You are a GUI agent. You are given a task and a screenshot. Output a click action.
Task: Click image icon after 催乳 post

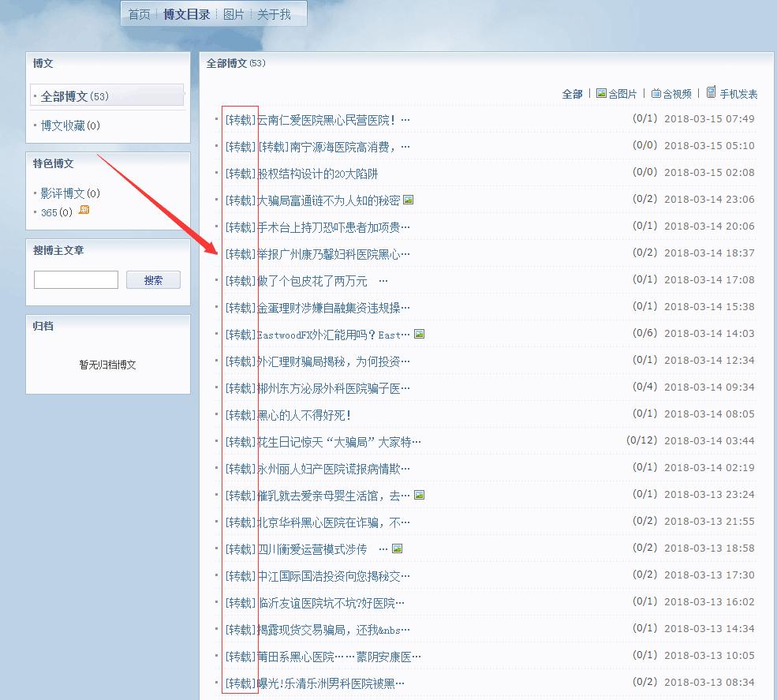(x=419, y=494)
